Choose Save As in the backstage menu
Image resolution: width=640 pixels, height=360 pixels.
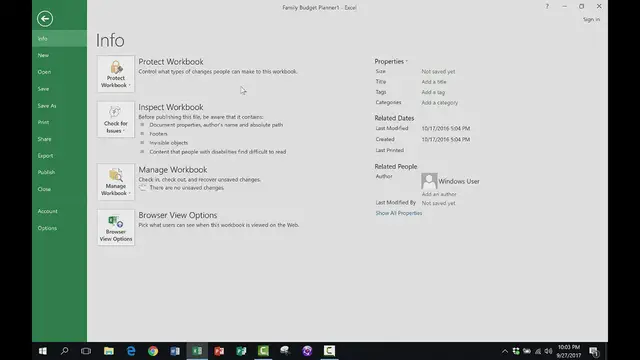click(x=60, y=106)
